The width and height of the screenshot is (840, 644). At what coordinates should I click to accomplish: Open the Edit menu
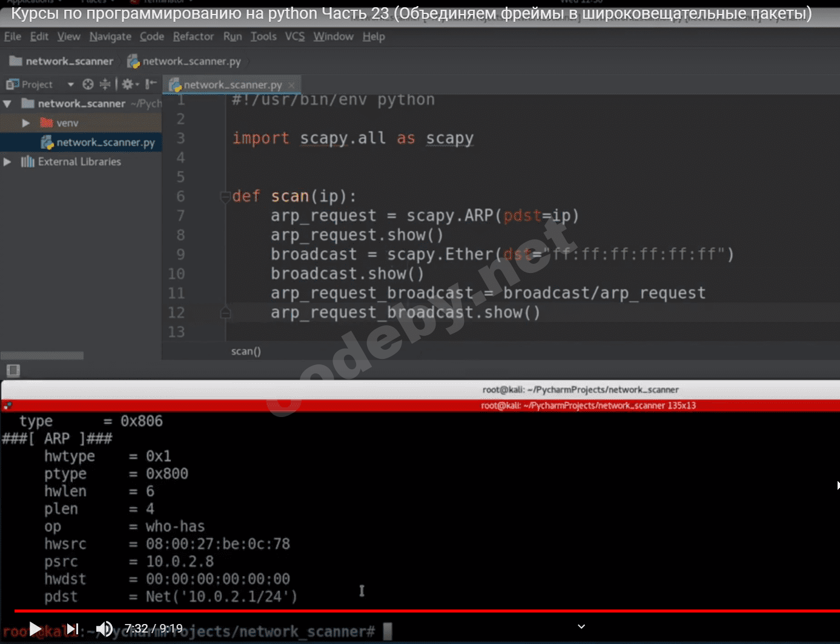pyautogui.click(x=39, y=36)
